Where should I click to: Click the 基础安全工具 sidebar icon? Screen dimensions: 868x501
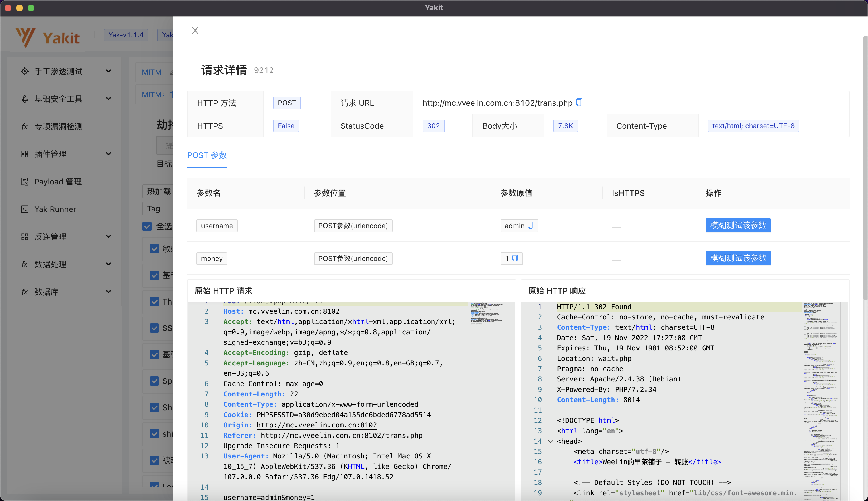(x=24, y=99)
